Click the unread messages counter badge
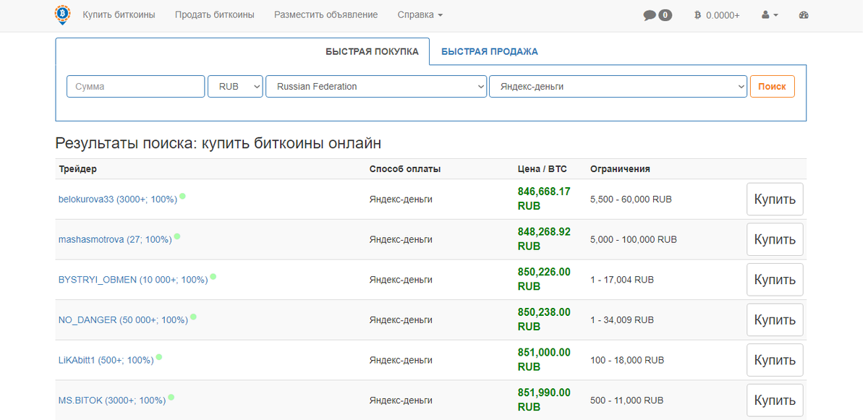Screen dimensions: 868x420 point(663,13)
